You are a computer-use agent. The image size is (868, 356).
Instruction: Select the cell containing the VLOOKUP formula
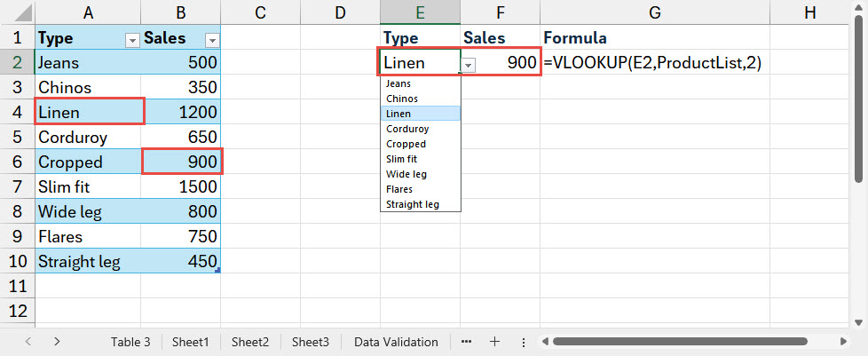pos(653,63)
